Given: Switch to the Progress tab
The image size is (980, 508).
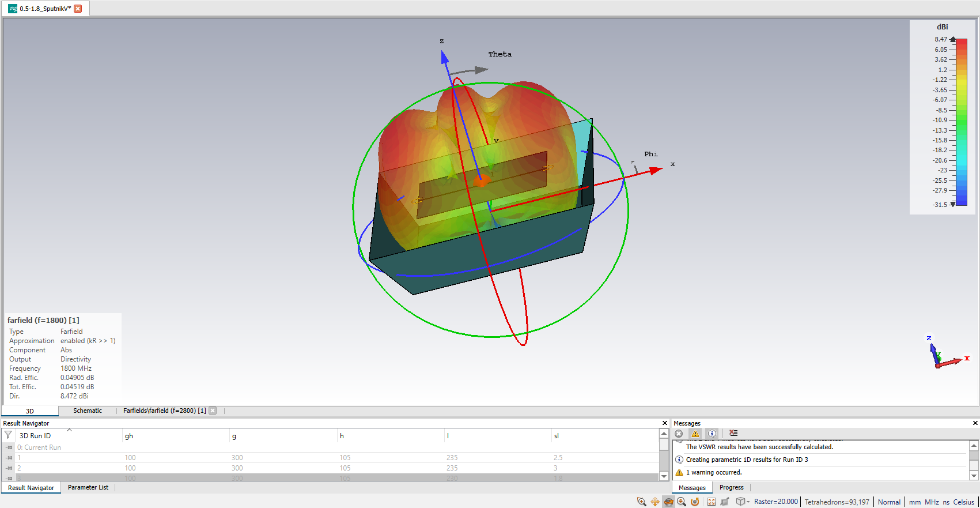Looking at the screenshot, I should point(731,487).
